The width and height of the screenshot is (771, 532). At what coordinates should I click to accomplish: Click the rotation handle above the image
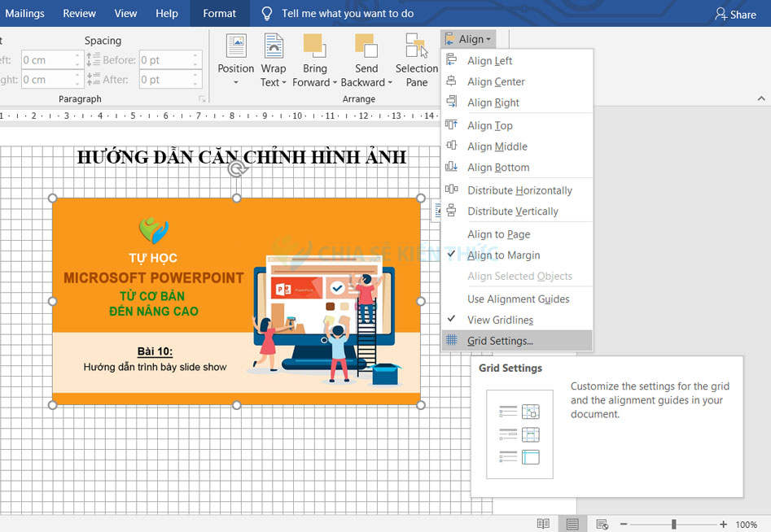point(237,169)
